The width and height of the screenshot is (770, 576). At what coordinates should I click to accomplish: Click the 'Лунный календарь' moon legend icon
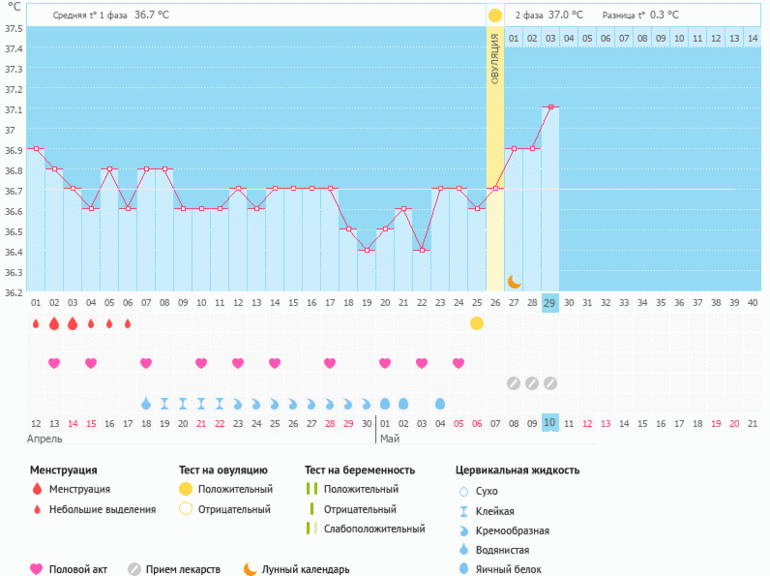pos(250,569)
